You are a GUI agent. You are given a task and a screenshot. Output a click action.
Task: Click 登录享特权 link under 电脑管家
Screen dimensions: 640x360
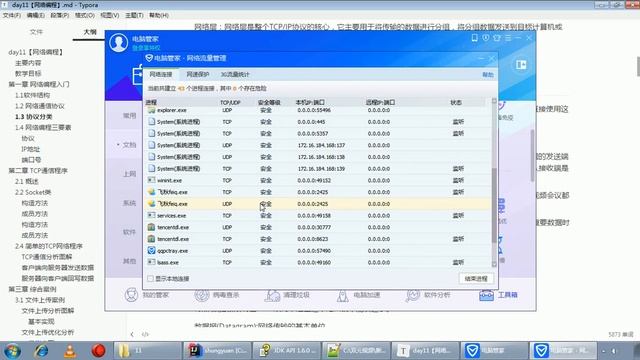point(146,48)
